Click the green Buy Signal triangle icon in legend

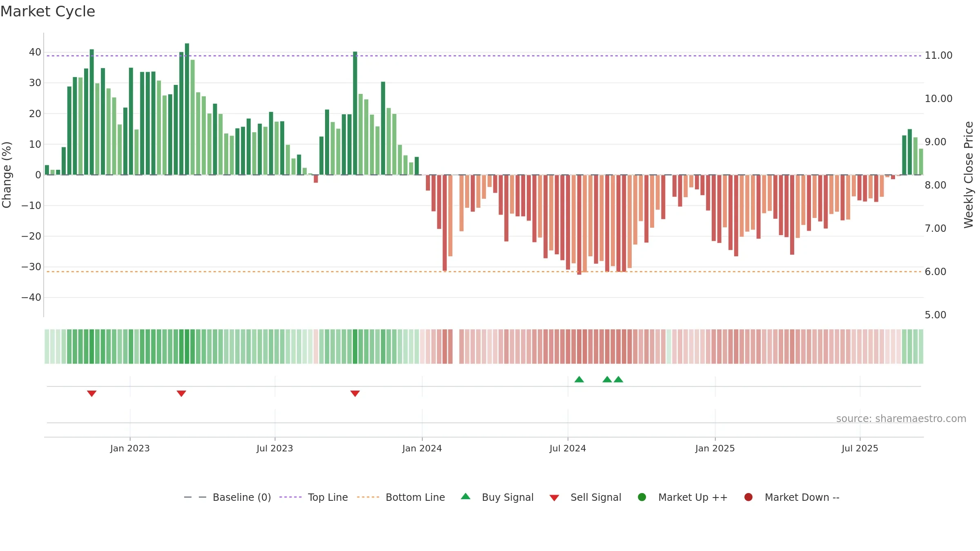point(465,496)
